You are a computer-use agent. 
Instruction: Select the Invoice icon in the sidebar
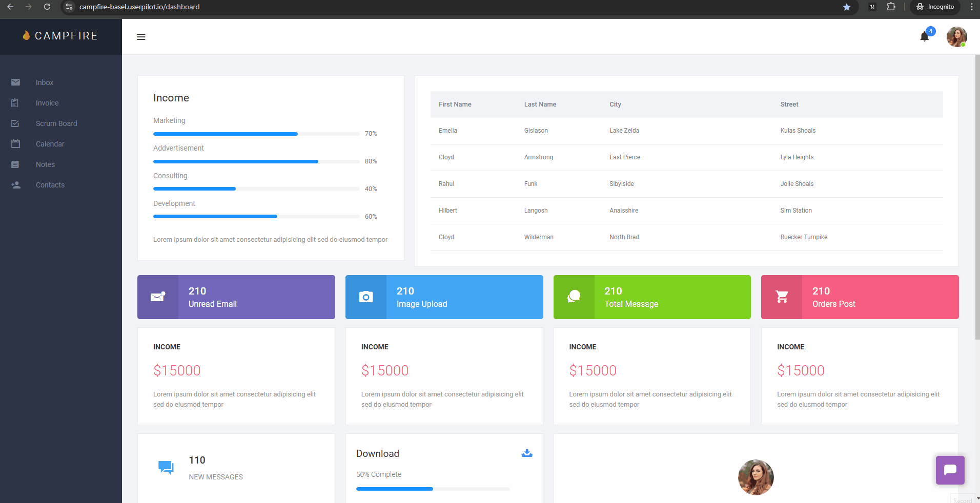16,103
